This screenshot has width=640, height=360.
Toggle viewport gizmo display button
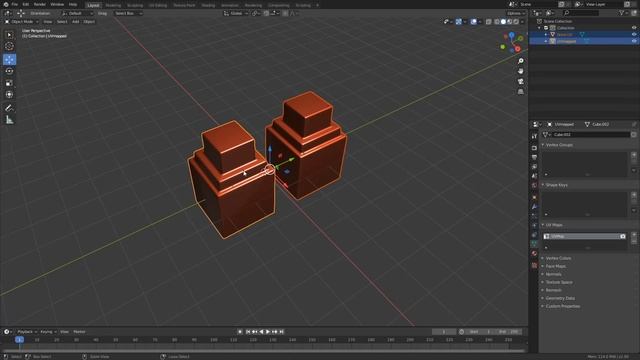[x=458, y=22]
